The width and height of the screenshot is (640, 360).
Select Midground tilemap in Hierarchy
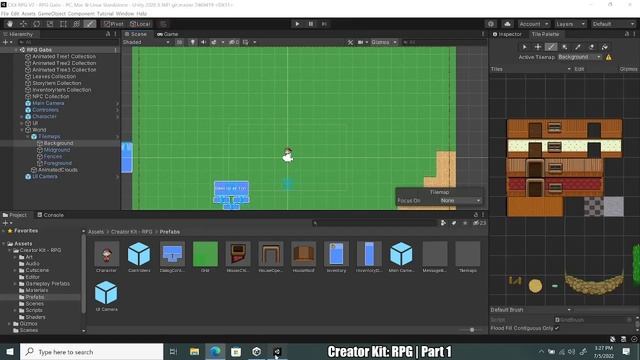(57, 150)
